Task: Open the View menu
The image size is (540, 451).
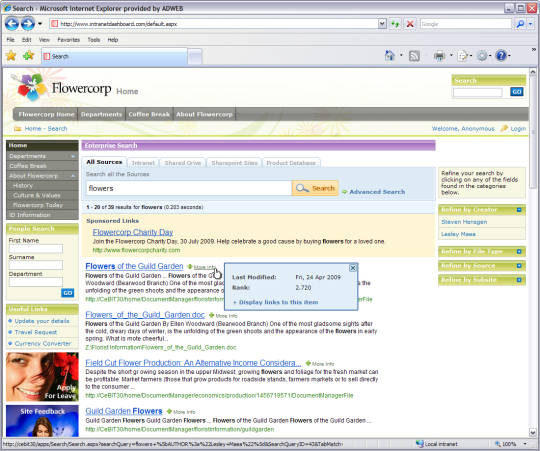Action: (x=44, y=40)
